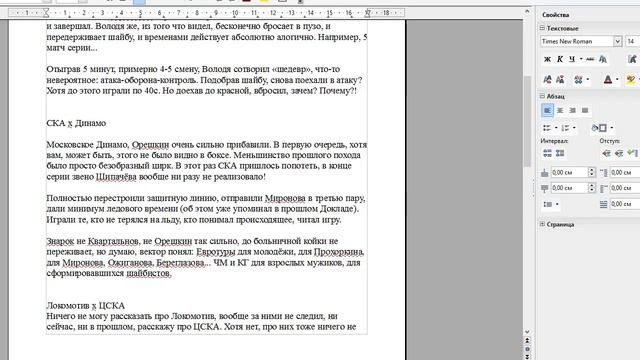Open paragraph background color dropdown
This screenshot has width=640, height=360.
(x=611, y=128)
